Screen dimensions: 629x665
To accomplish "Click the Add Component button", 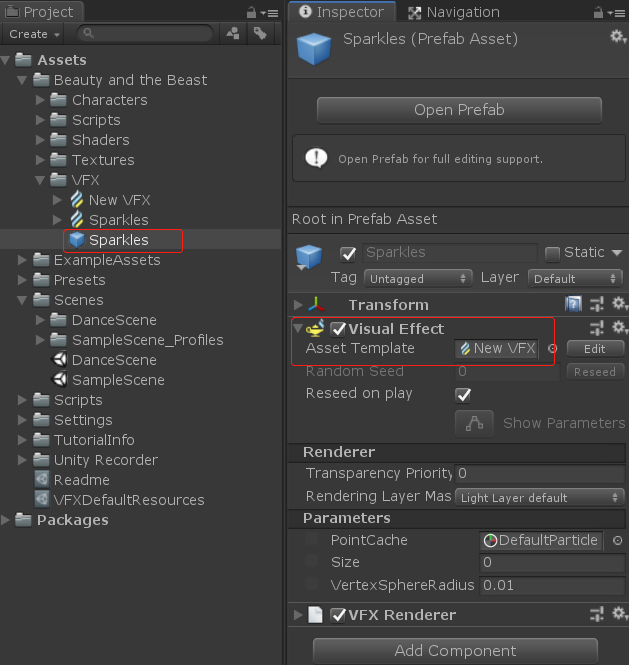I will [455, 650].
